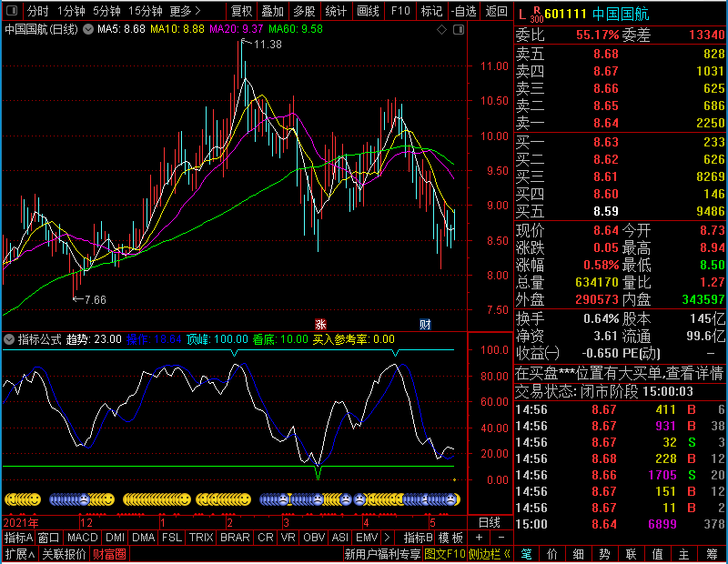
Task: Click the 新用户福利专享 promotion link
Action: pyautogui.click(x=382, y=554)
